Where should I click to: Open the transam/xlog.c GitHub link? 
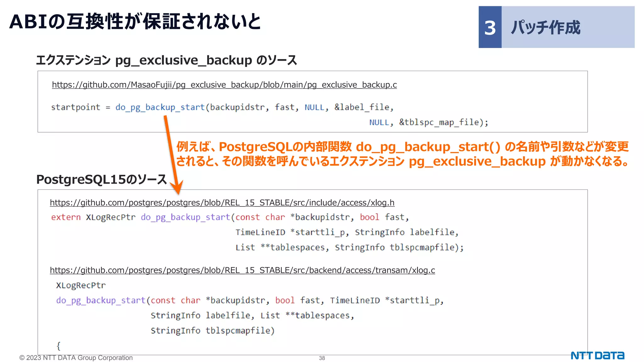(x=242, y=270)
